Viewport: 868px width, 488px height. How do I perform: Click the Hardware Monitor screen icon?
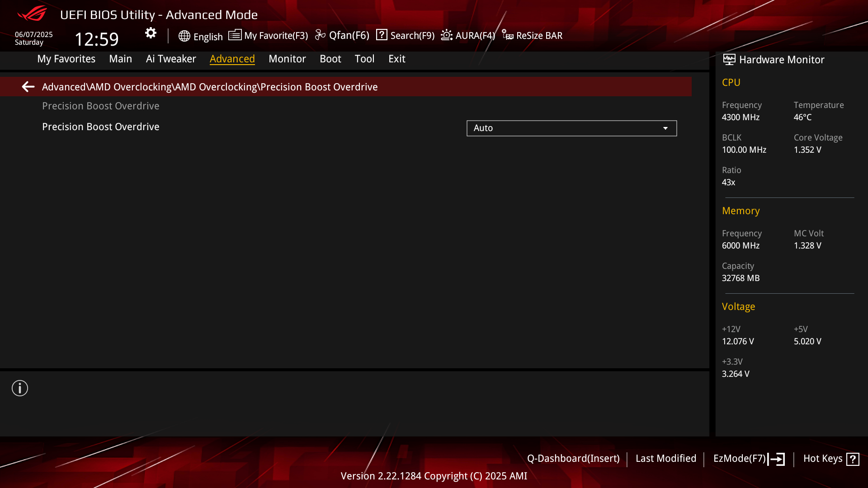click(729, 60)
